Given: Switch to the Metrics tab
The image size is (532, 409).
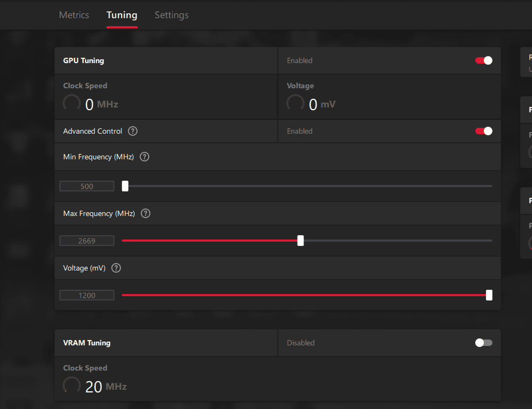Looking at the screenshot, I should tap(74, 15).
